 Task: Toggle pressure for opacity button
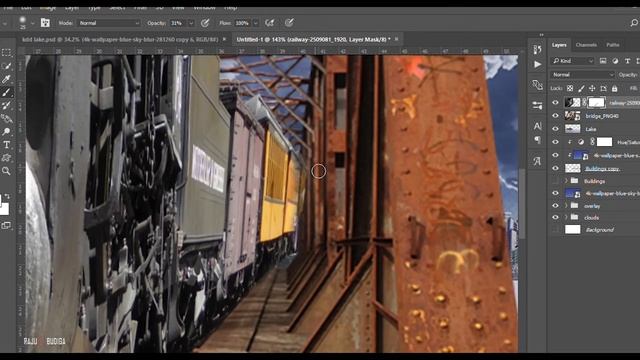[x=205, y=23]
